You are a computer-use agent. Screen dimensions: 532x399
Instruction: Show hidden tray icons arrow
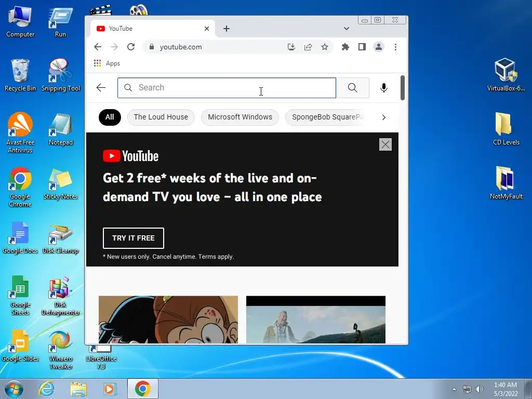click(454, 389)
